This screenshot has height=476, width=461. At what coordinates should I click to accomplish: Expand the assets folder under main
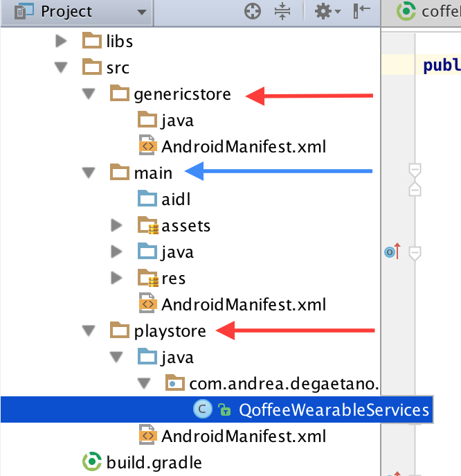(x=116, y=225)
